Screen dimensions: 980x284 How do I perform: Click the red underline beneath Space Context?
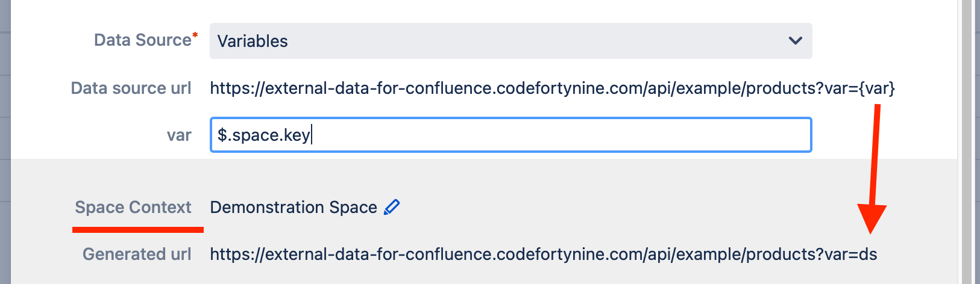pyautogui.click(x=137, y=229)
